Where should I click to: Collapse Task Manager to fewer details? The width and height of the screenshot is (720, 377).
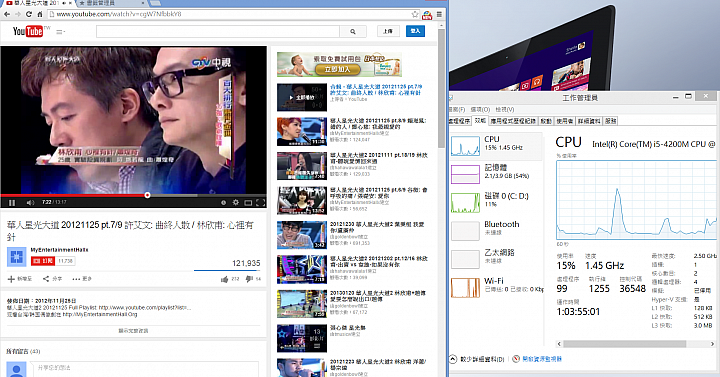tap(476, 359)
